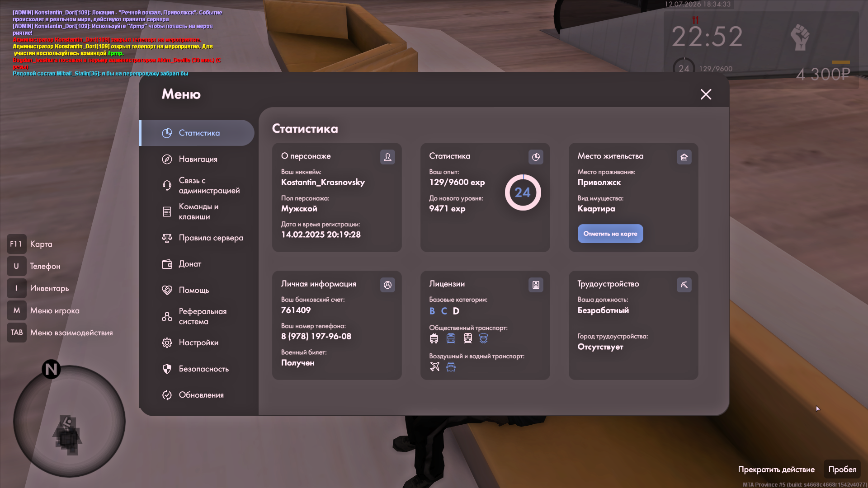Click the third public transport icon

point(467,338)
